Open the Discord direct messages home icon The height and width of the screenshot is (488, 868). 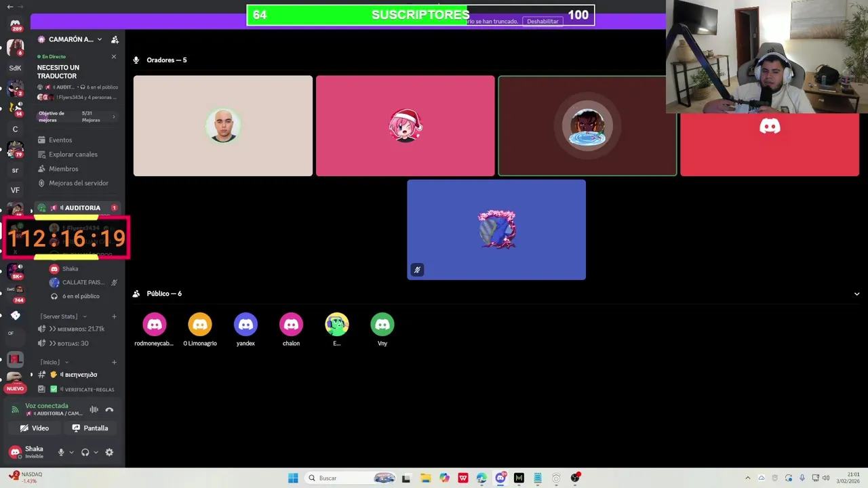coord(15,25)
